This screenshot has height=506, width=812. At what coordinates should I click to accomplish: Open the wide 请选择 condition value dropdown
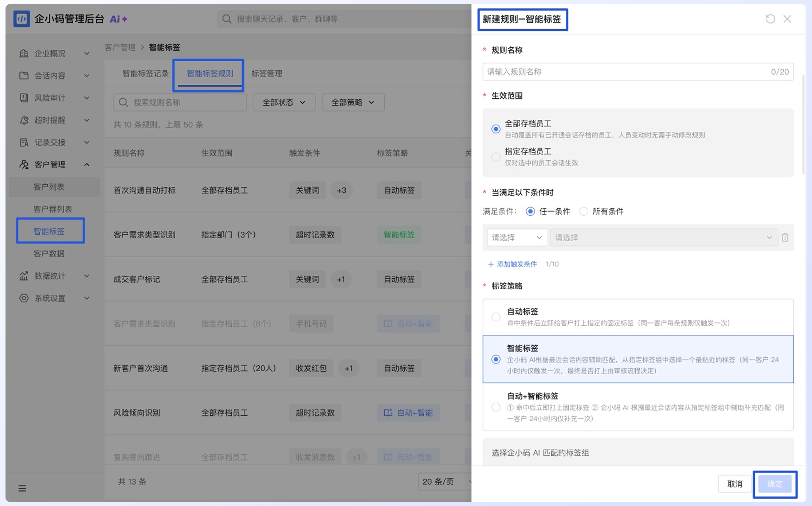[664, 238]
